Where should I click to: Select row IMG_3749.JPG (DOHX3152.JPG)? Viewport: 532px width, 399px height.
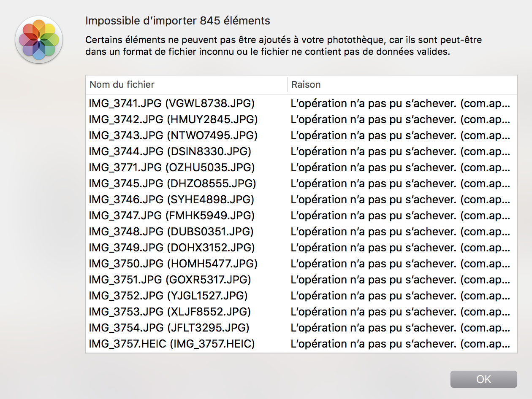[172, 248]
